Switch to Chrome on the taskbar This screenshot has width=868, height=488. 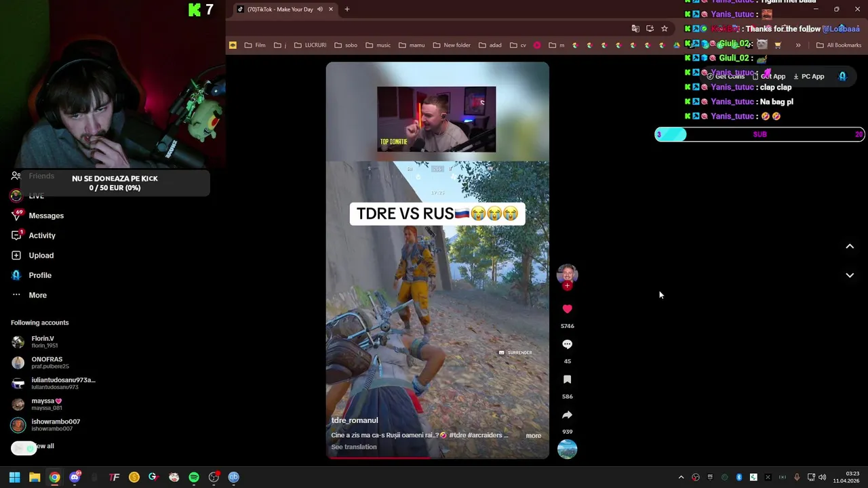54,477
